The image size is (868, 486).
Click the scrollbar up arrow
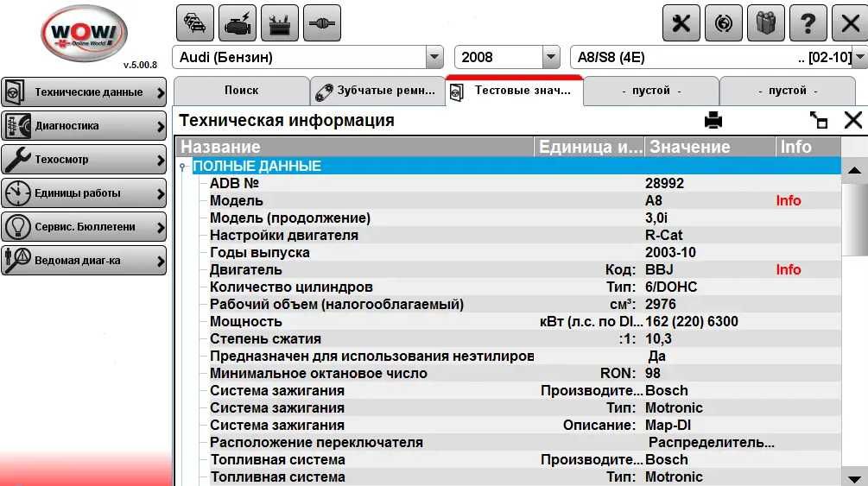pyautogui.click(x=854, y=170)
